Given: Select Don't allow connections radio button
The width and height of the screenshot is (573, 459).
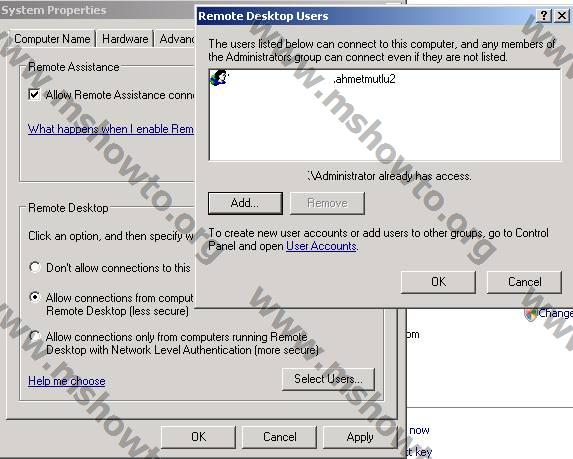Looking at the screenshot, I should pyautogui.click(x=35, y=267).
